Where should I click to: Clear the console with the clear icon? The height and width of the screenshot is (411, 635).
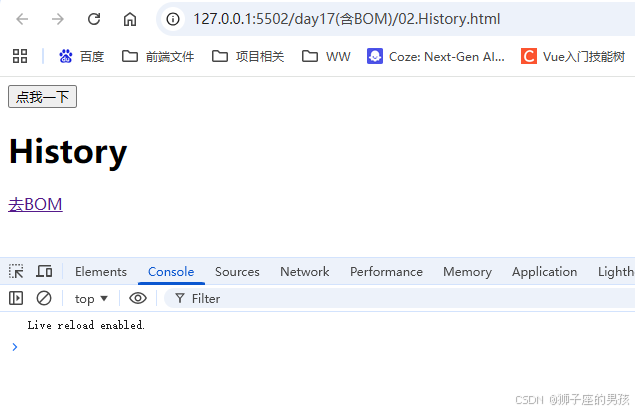(x=44, y=299)
